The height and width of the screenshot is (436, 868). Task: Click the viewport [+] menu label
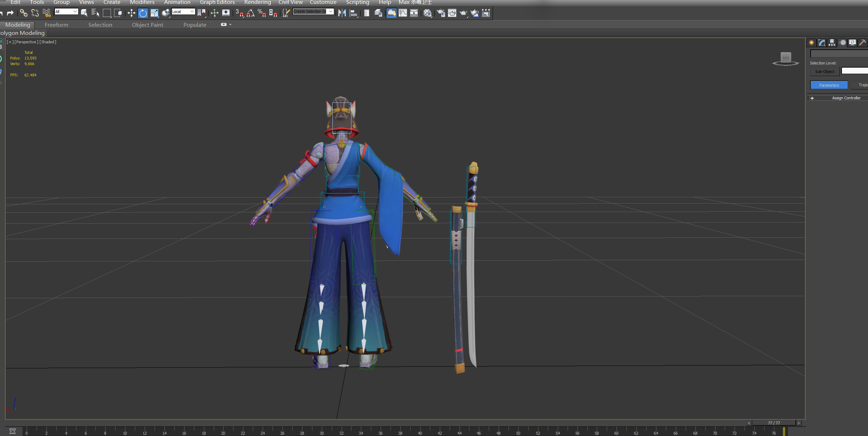10,42
